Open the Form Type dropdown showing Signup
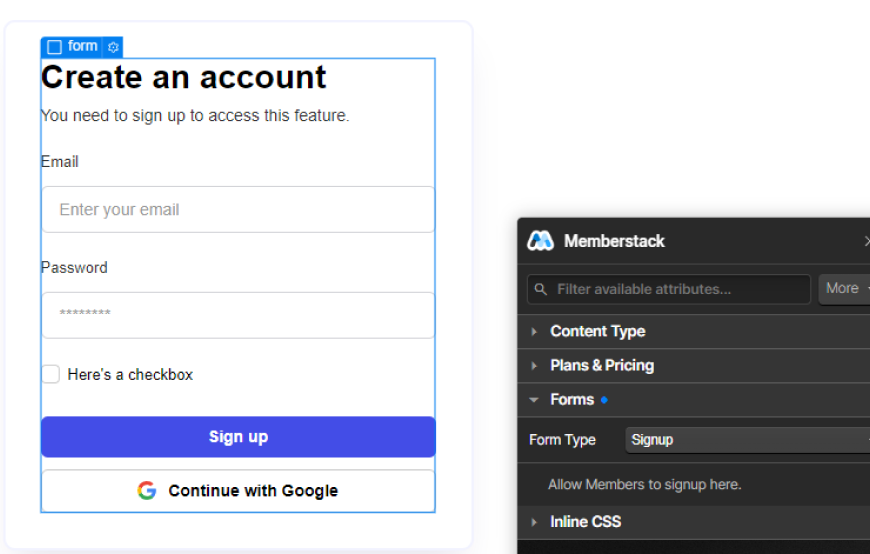870x554 pixels. pos(747,440)
